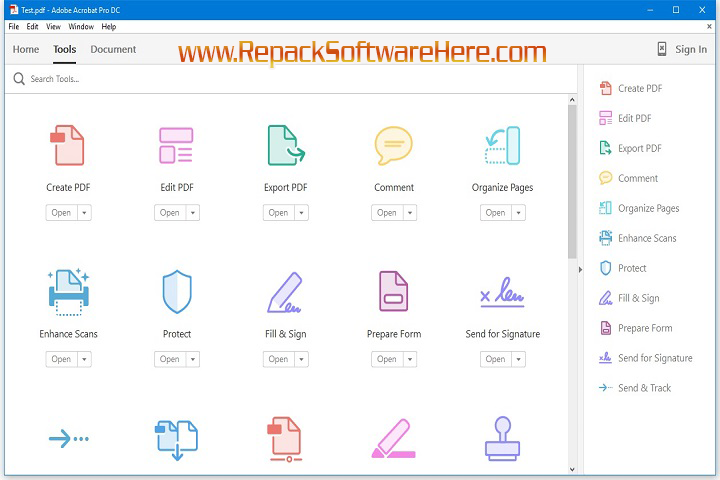Open the Window menu
Image resolution: width=720 pixels, height=480 pixels.
pyautogui.click(x=81, y=27)
